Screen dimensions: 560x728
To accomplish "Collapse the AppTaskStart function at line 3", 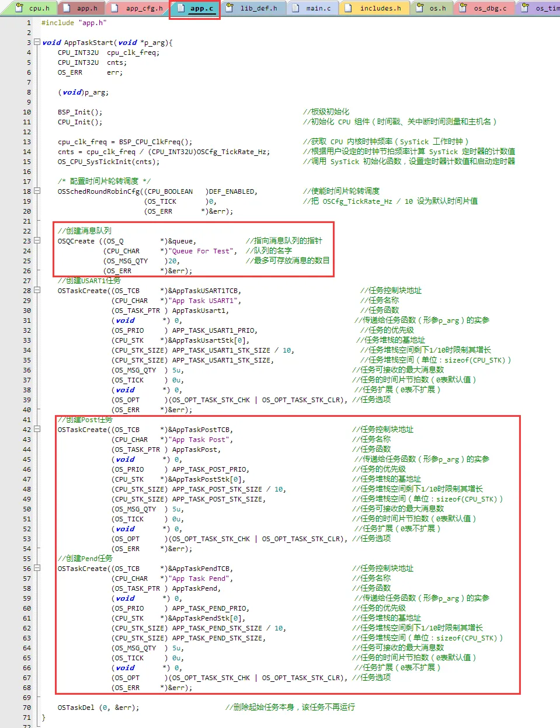I will (37, 43).
